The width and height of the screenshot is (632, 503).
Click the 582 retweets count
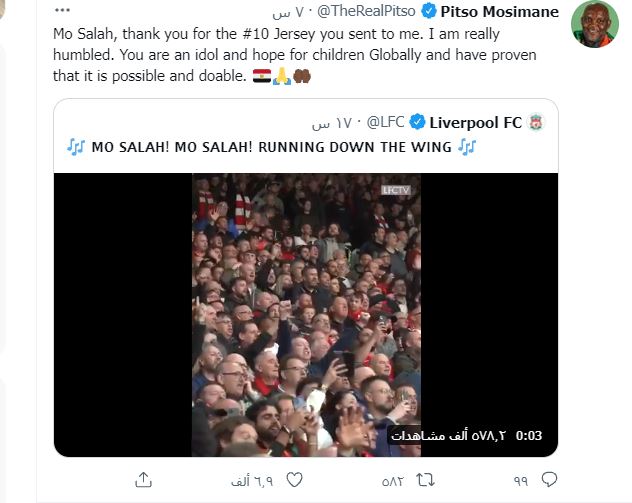click(x=393, y=481)
